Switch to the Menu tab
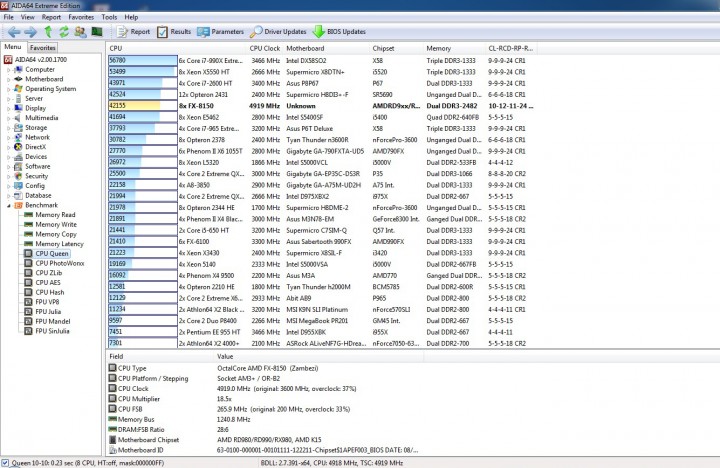 tap(13, 47)
